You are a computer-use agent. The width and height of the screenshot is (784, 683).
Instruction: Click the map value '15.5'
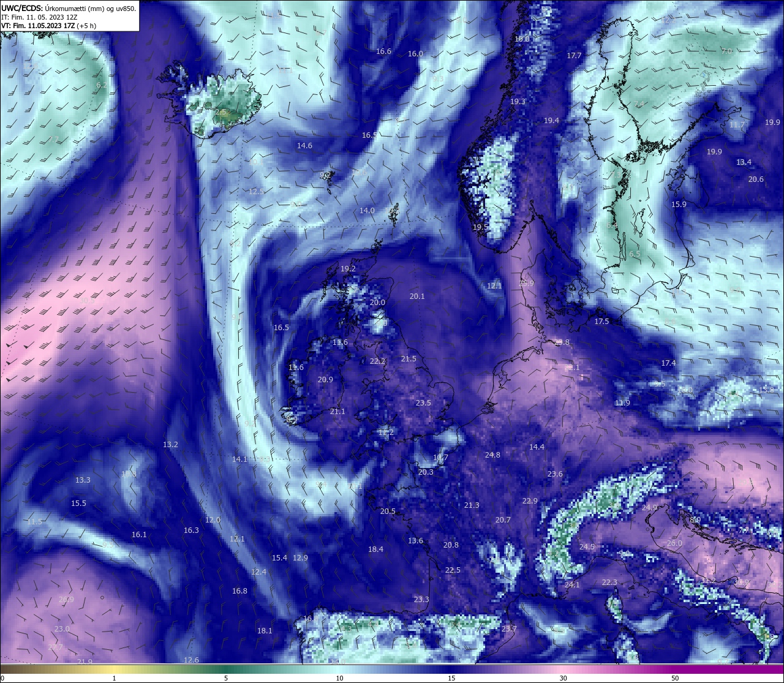(78, 504)
